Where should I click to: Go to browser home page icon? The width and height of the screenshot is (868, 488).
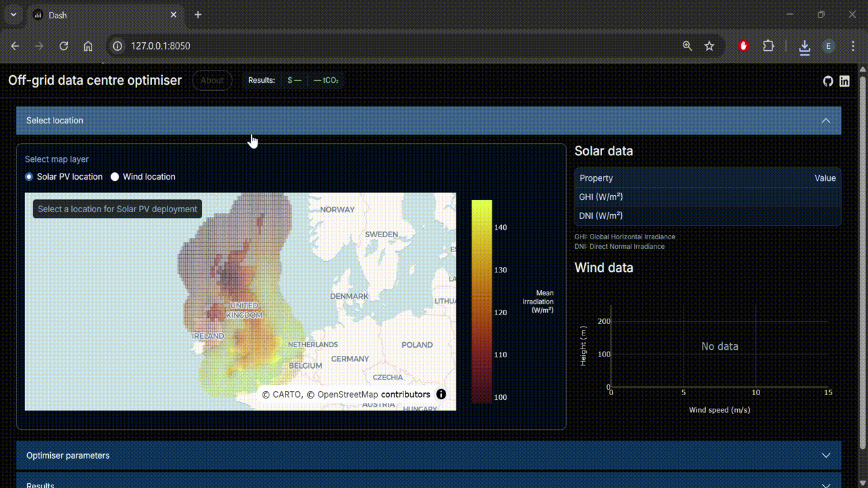tap(88, 46)
